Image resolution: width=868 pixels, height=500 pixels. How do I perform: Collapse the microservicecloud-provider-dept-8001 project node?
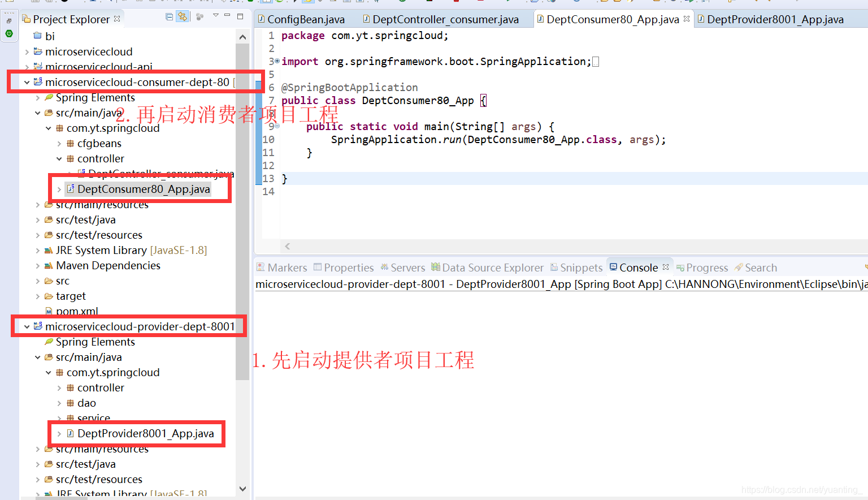click(x=27, y=326)
